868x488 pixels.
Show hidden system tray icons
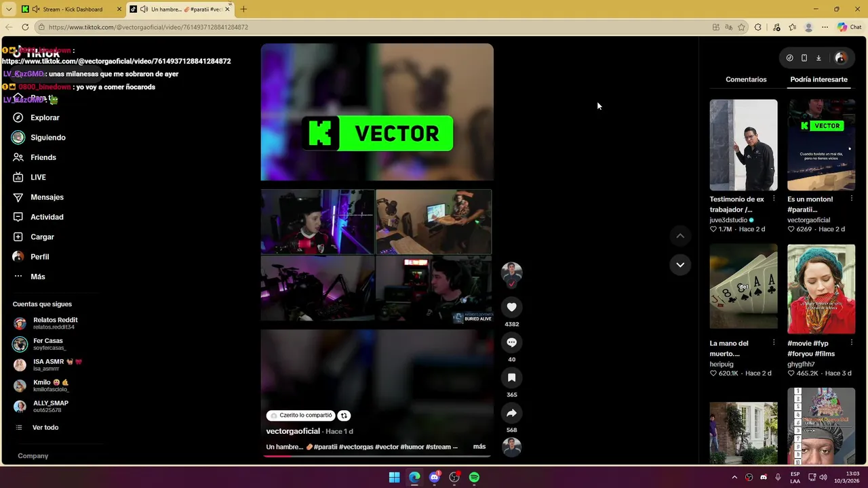(734, 477)
